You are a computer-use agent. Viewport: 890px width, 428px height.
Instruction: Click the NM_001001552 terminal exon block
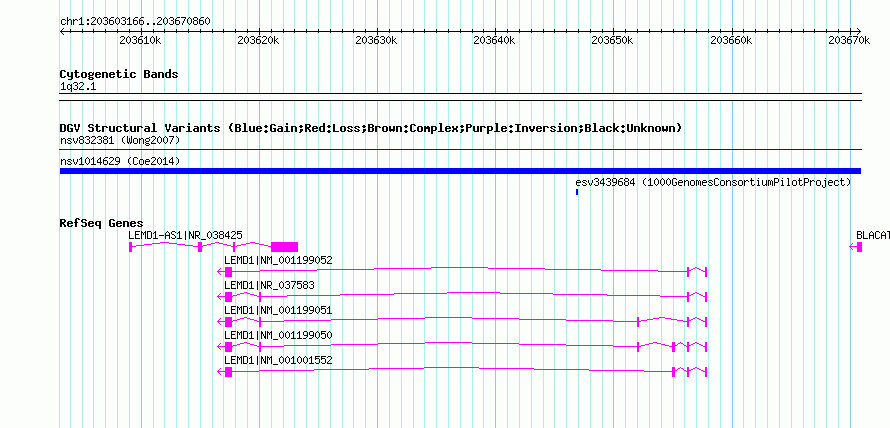click(x=229, y=372)
